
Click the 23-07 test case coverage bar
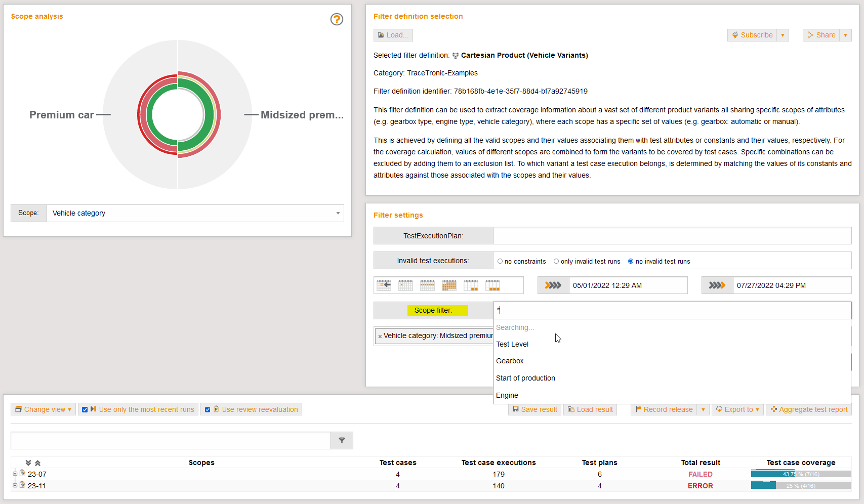click(x=801, y=474)
